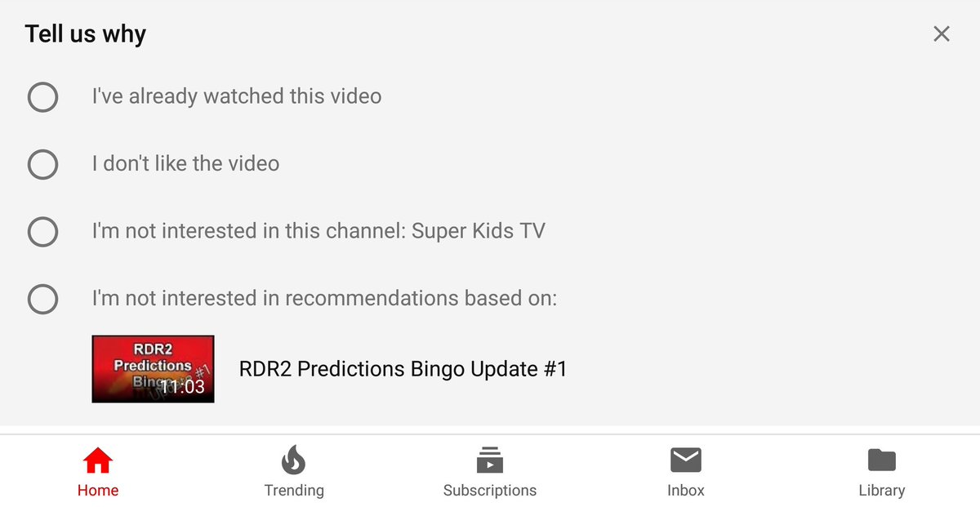
Task: Click the Library text label
Action: coord(882,491)
